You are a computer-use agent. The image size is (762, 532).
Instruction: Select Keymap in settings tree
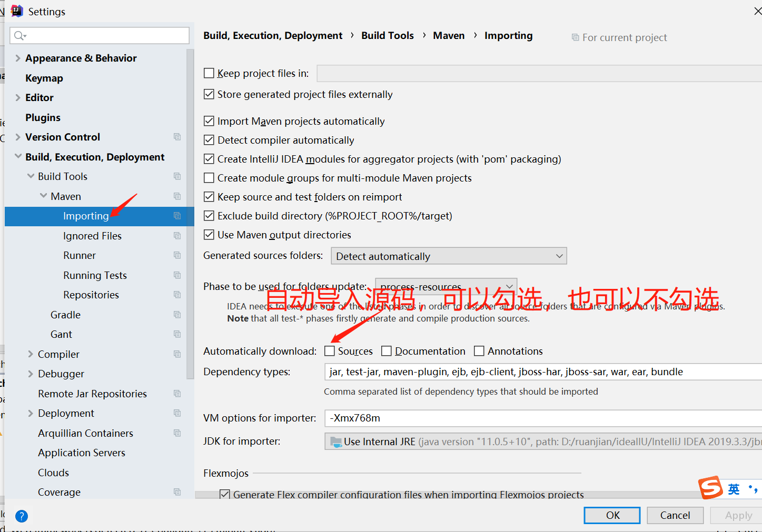tap(44, 78)
